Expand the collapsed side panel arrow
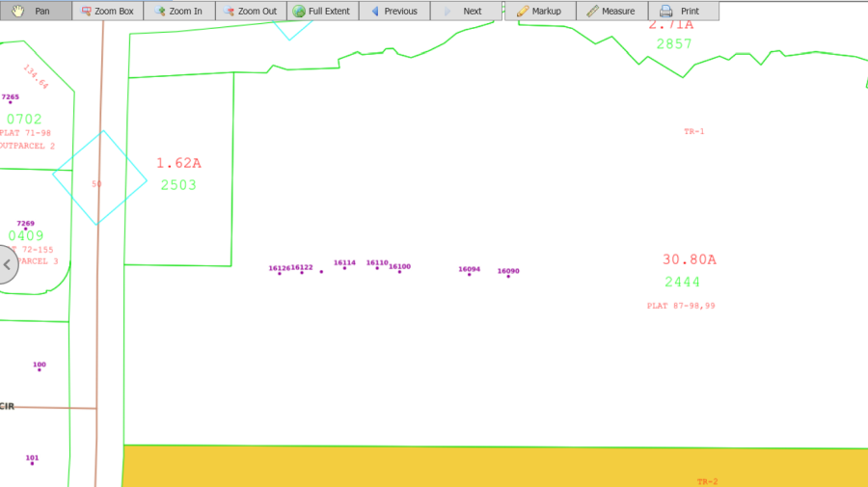 tap(7, 264)
